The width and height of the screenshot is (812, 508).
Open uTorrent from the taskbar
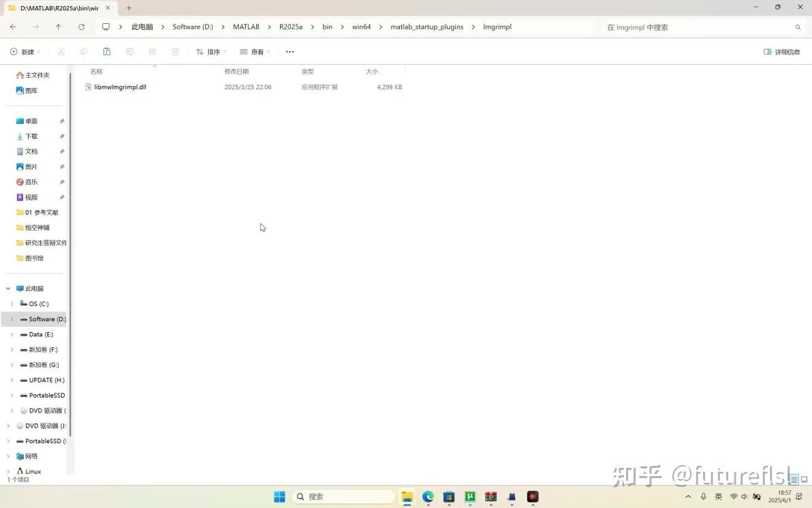click(470, 496)
